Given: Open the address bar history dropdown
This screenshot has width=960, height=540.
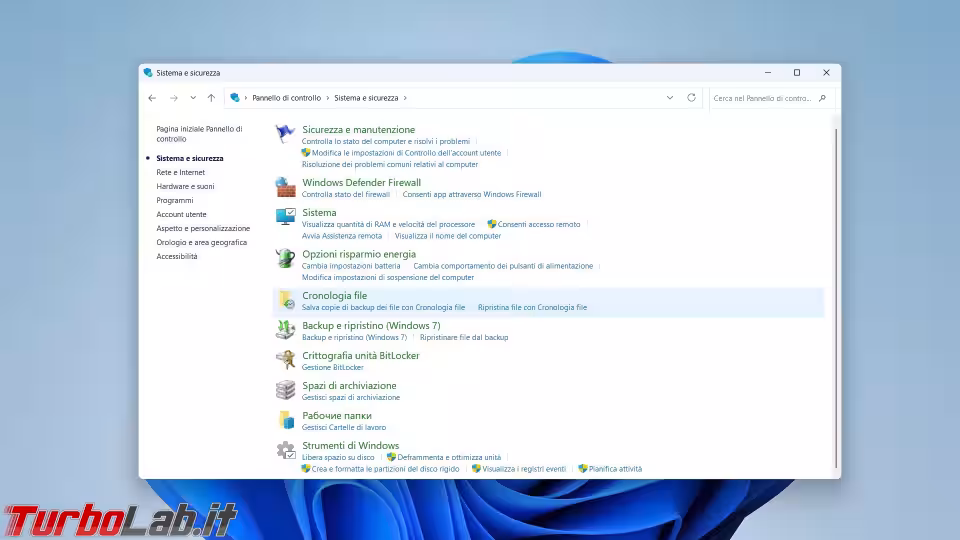Looking at the screenshot, I should 670,98.
